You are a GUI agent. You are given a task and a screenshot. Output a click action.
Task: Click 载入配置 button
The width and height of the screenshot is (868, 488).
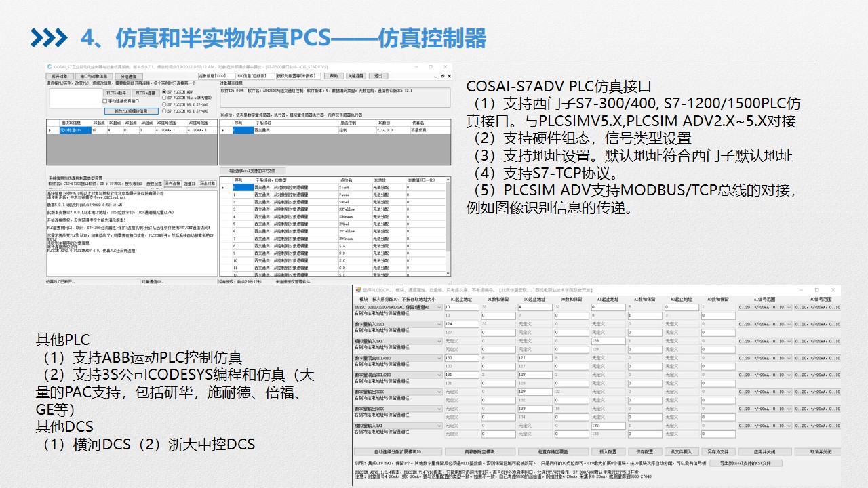pos(608,451)
